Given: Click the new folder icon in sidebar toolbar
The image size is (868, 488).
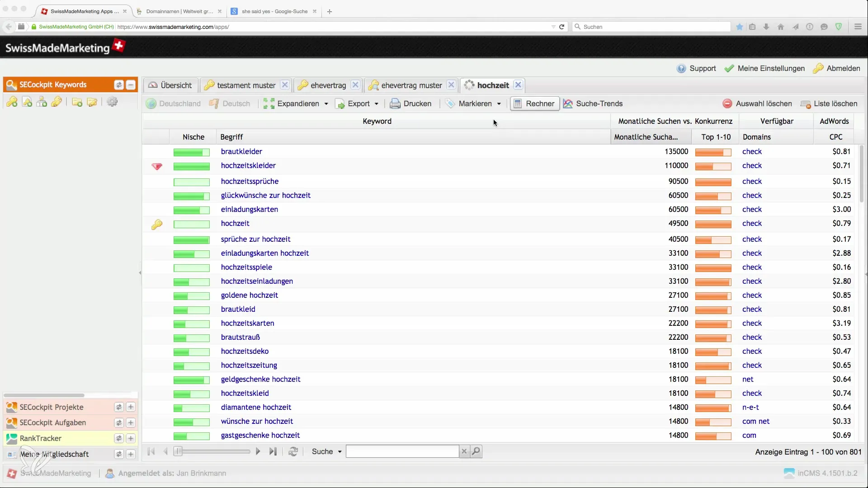Looking at the screenshot, I should [x=77, y=102].
